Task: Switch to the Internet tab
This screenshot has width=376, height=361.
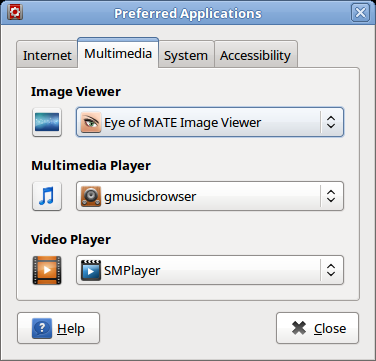Action: point(47,54)
